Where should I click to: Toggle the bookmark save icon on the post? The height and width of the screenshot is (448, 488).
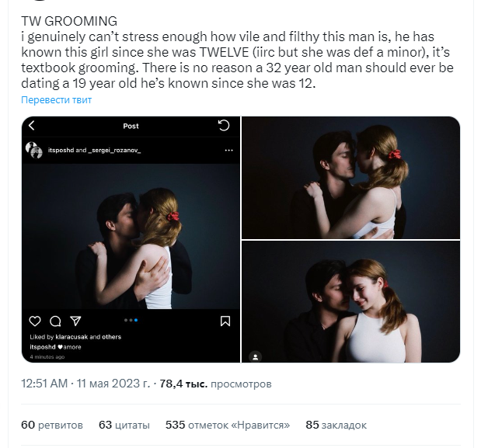point(225,321)
